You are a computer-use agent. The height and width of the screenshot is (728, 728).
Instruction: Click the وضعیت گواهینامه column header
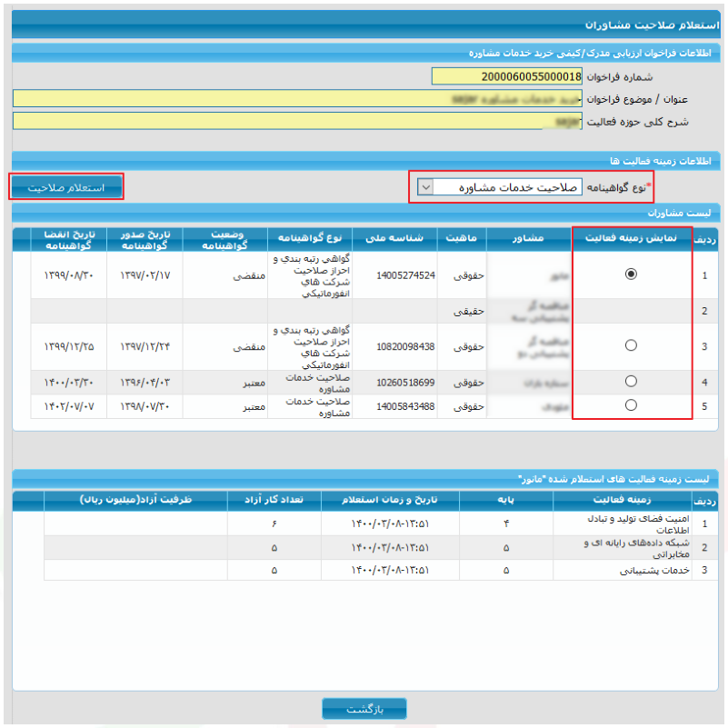click(x=225, y=240)
